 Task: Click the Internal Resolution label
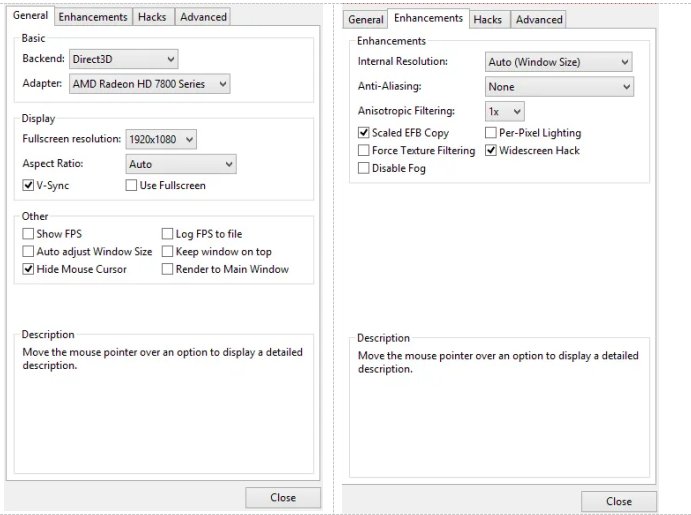tap(402, 61)
